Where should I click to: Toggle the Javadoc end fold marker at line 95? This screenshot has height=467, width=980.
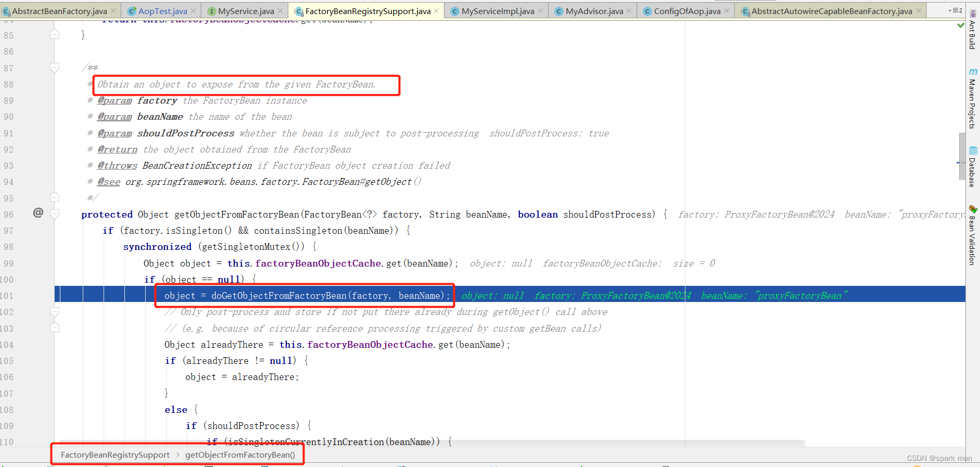pyautogui.click(x=54, y=197)
